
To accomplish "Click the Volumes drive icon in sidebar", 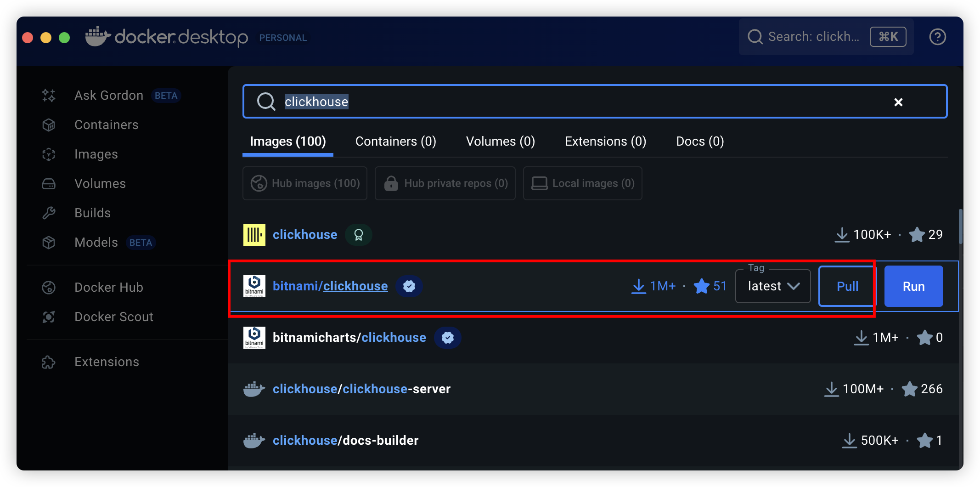I will [49, 183].
